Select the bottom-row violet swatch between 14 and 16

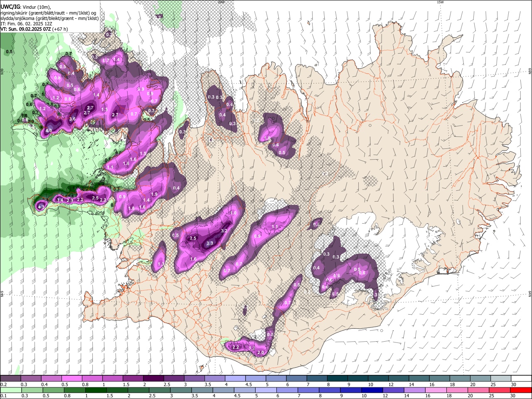click(x=414, y=390)
